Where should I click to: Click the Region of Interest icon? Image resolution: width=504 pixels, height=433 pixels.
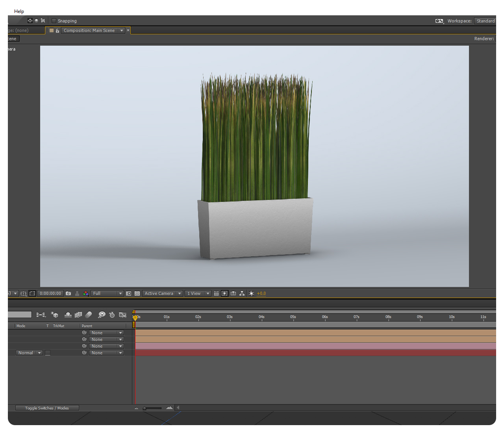point(129,294)
